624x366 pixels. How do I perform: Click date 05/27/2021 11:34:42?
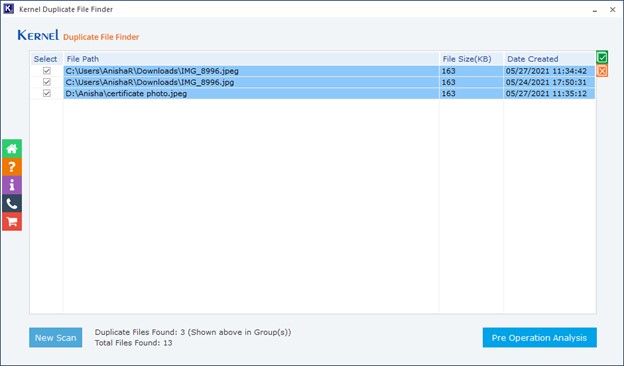546,71
